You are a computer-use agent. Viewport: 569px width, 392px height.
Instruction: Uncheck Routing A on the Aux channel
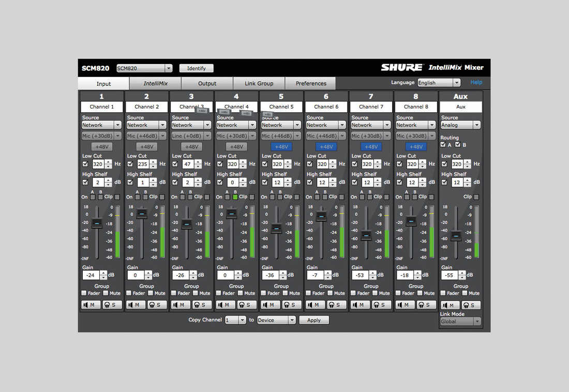click(443, 145)
